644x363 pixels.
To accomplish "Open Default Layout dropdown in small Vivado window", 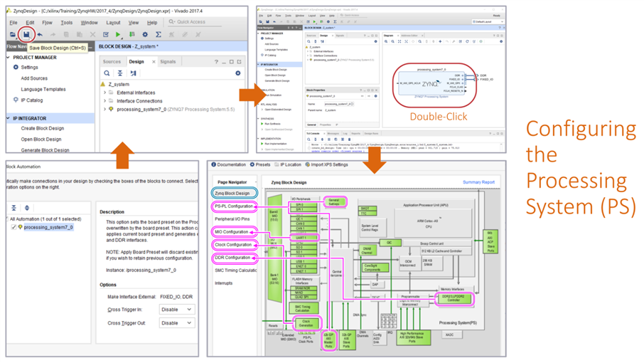I will (x=488, y=22).
